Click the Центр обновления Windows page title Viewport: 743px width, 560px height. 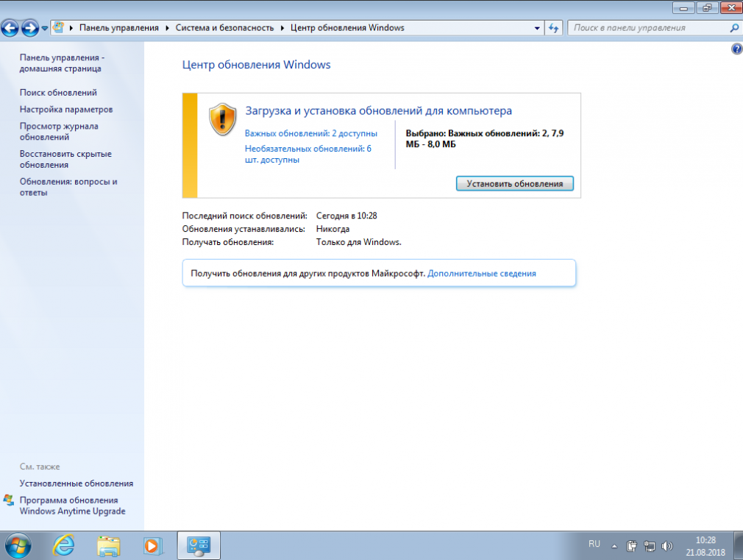tap(256, 65)
